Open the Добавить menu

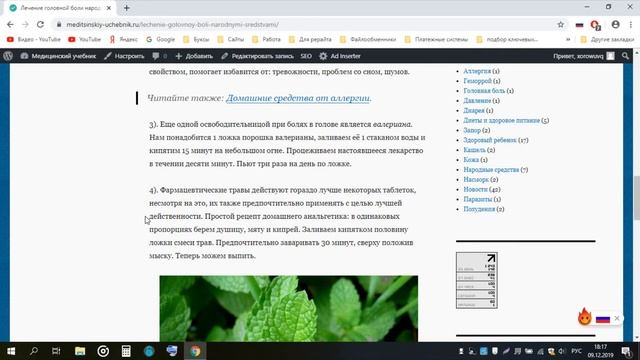[194, 56]
